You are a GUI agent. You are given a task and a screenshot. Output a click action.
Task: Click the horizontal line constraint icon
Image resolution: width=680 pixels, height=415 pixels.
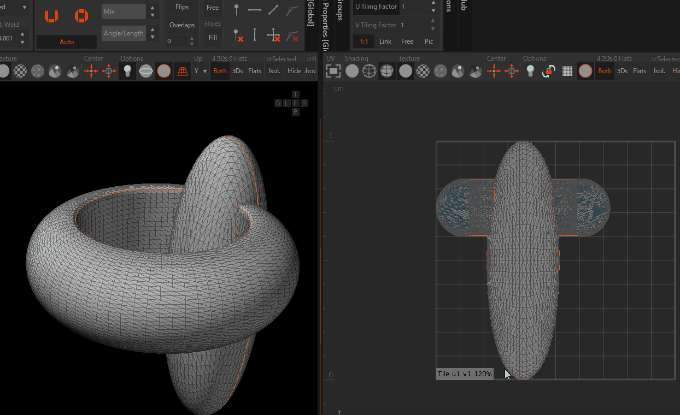(255, 10)
